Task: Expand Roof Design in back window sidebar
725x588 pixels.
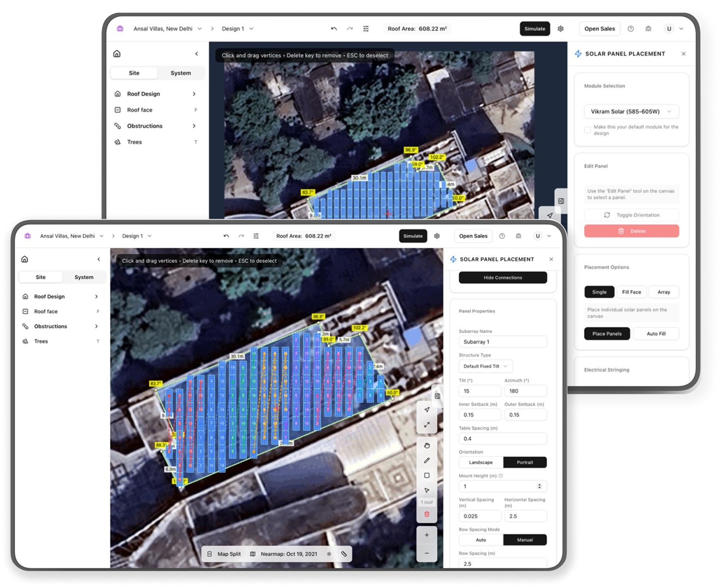Action: click(x=156, y=94)
